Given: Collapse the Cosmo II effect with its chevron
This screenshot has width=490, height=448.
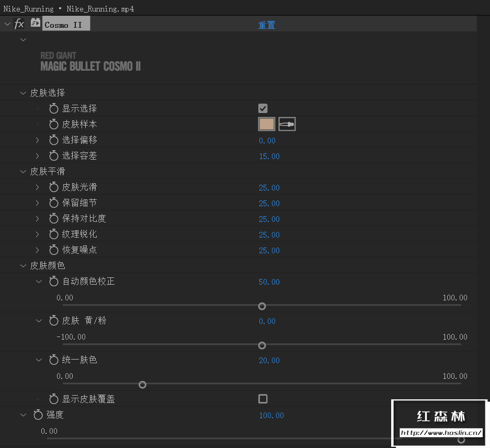Looking at the screenshot, I should pos(7,24).
